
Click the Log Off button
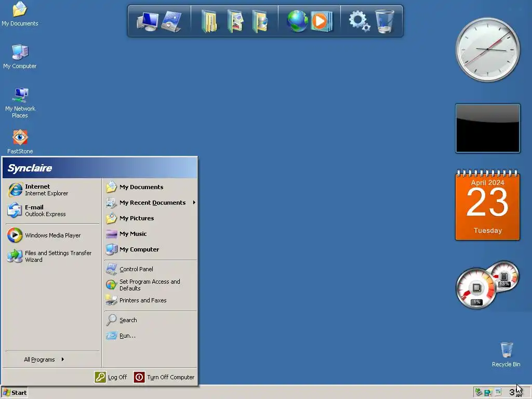(111, 377)
